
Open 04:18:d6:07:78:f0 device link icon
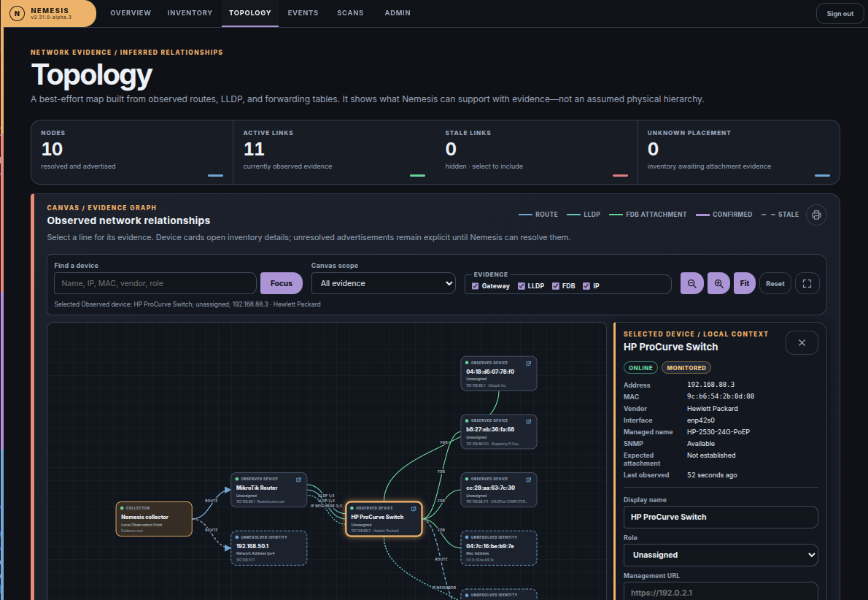click(529, 364)
